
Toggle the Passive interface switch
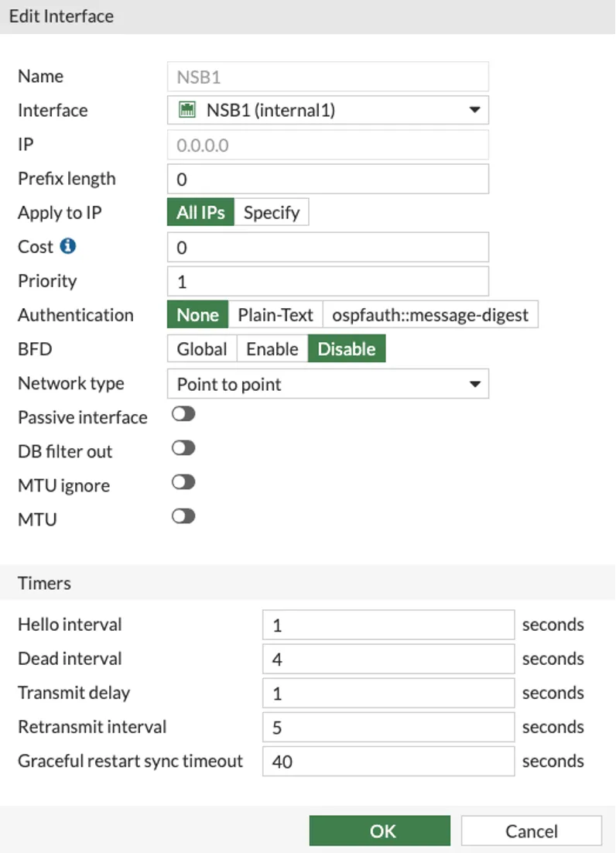click(183, 414)
